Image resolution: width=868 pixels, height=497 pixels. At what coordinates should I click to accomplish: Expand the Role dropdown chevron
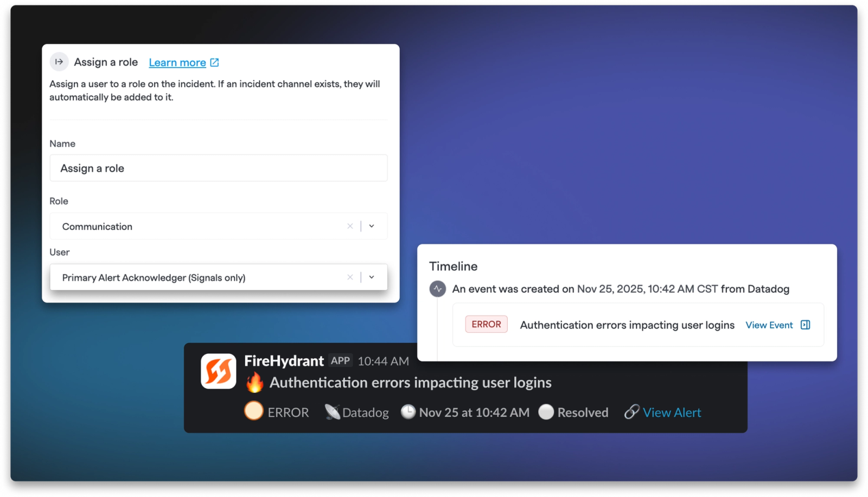pyautogui.click(x=372, y=226)
